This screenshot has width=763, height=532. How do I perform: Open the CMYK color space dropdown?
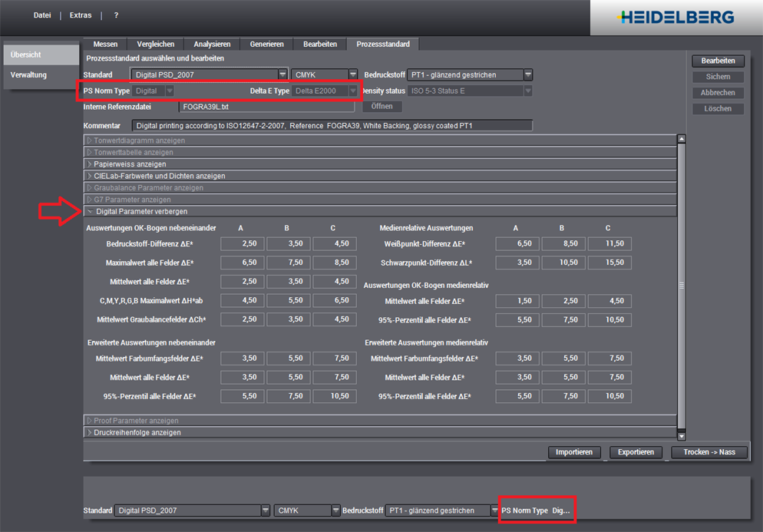(324, 74)
